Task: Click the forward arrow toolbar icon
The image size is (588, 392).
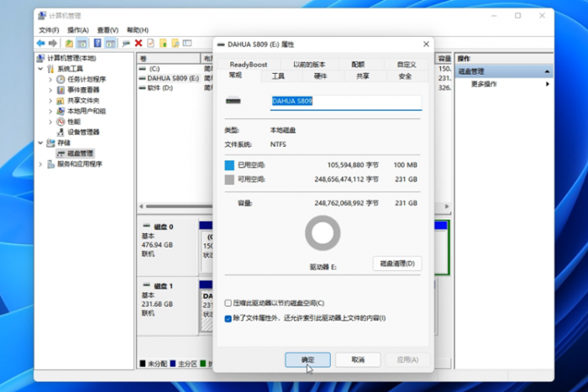Action: (x=53, y=43)
